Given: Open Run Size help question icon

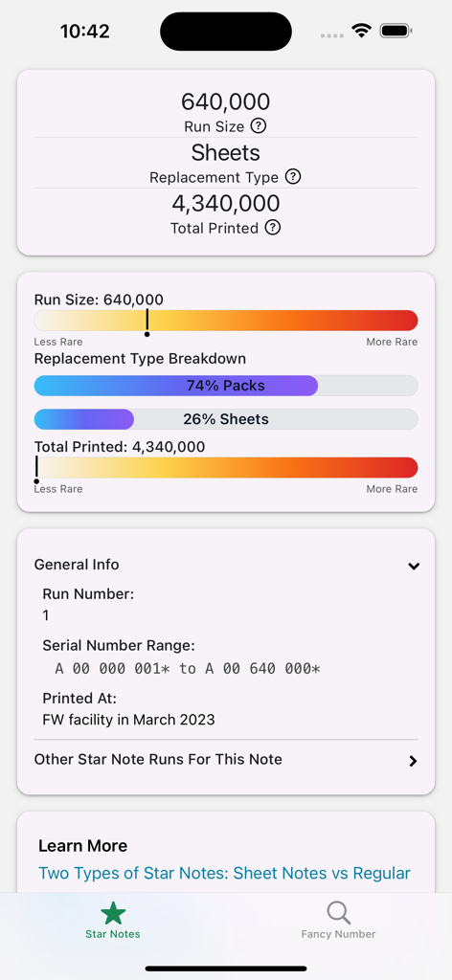Looking at the screenshot, I should coord(259,126).
